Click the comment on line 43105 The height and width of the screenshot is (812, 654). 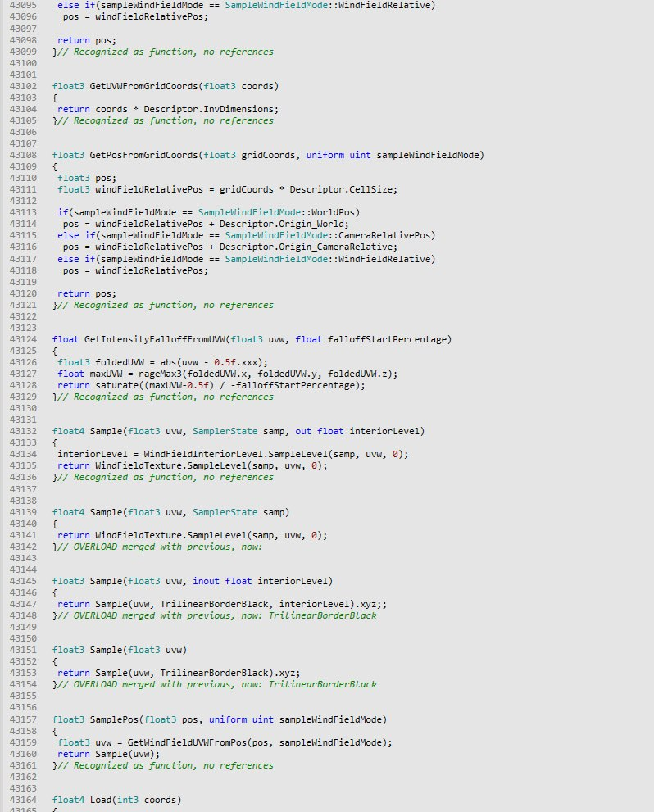tap(166, 120)
